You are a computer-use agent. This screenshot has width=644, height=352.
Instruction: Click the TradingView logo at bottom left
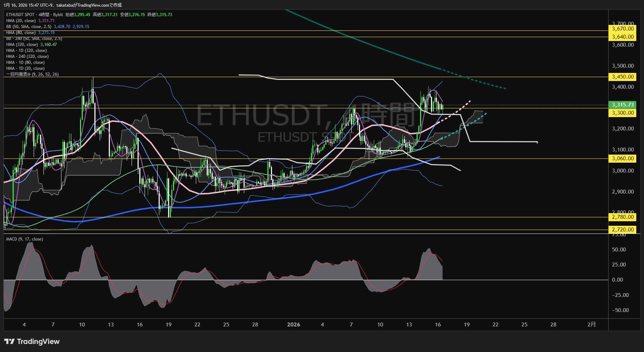(x=32, y=341)
